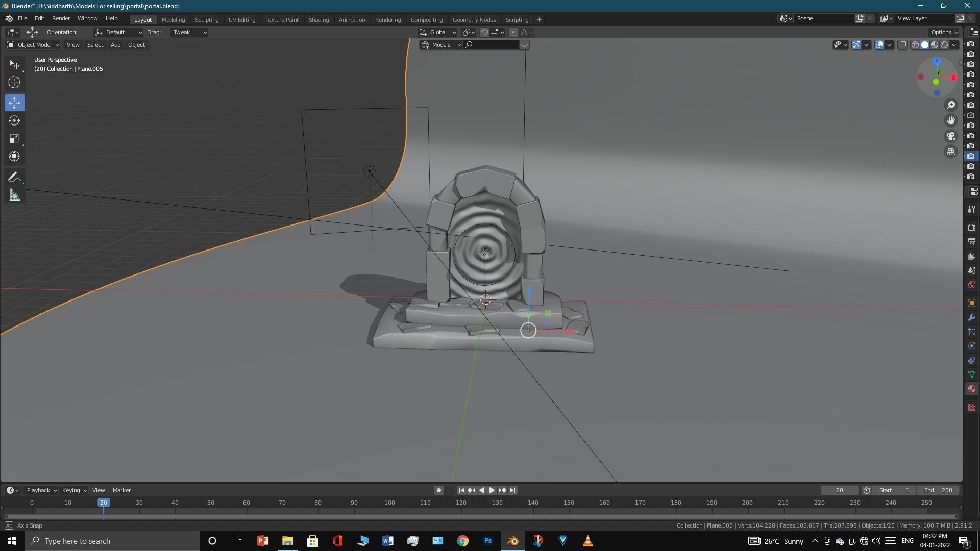
Task: Open Orientation Default dropdown
Action: 118,32
